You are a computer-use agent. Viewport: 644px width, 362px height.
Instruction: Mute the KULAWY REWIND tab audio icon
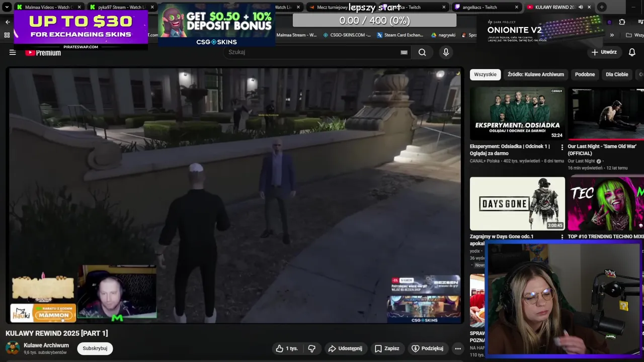[x=581, y=7]
